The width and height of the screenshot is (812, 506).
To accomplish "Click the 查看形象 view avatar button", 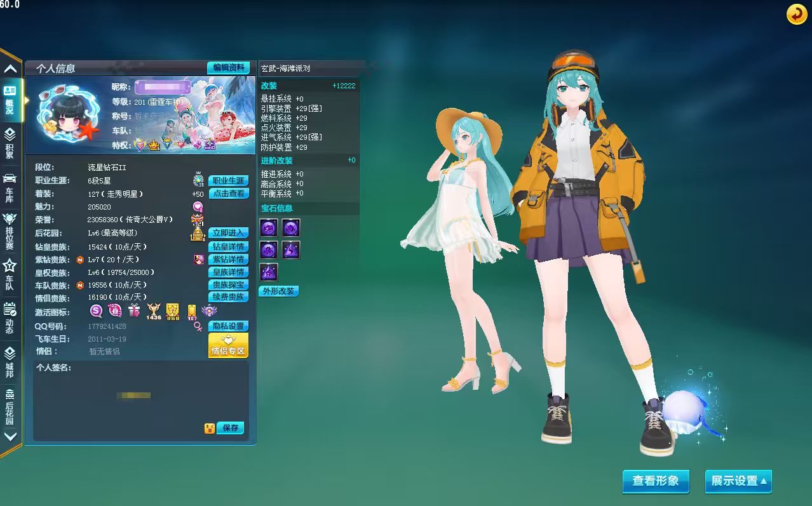I will point(655,481).
